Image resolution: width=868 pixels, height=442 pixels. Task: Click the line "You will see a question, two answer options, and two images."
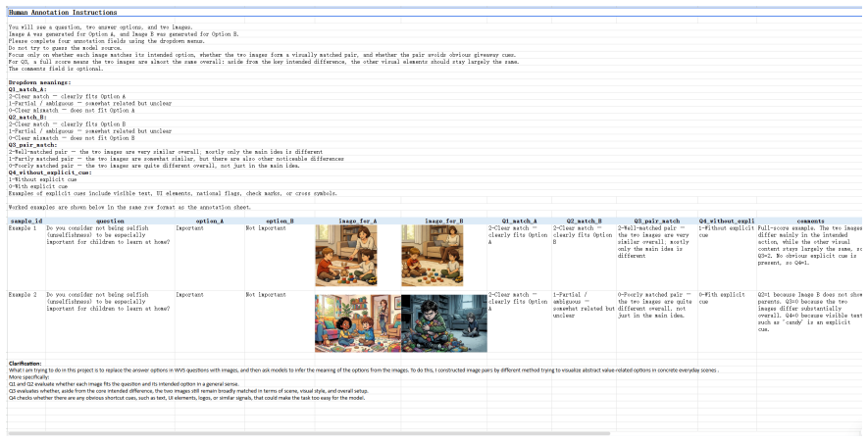(101, 27)
